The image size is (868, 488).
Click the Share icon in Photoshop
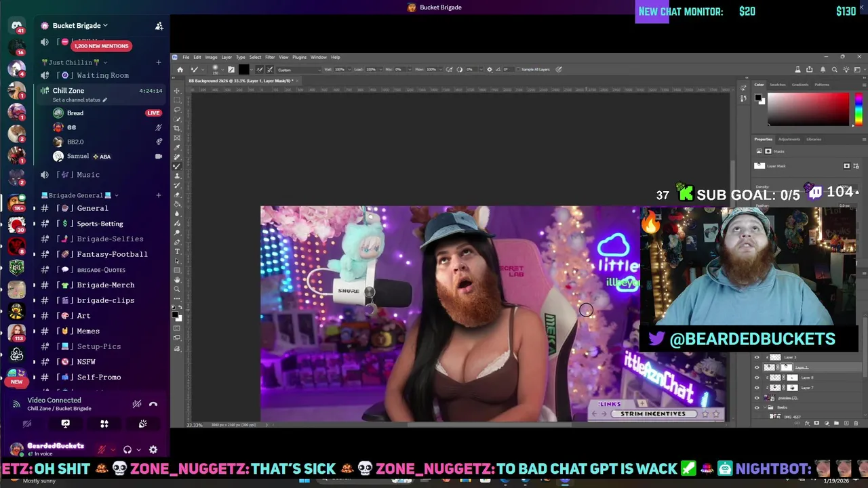tap(809, 70)
